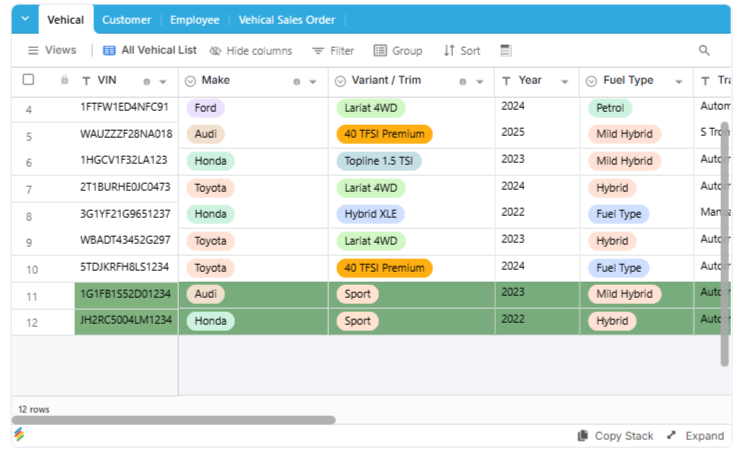Viewport: 743px width, 453px height.
Task: Switch to the Vehical tab
Action: point(65,20)
